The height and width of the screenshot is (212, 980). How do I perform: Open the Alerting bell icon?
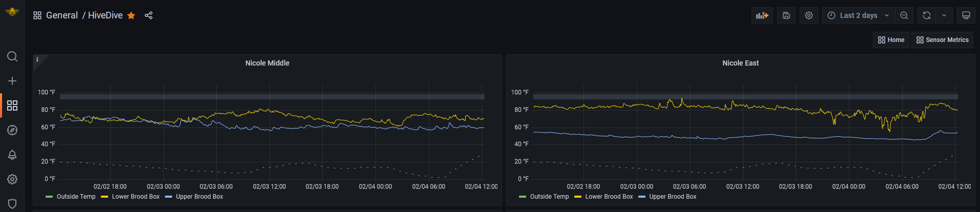pyautogui.click(x=12, y=155)
